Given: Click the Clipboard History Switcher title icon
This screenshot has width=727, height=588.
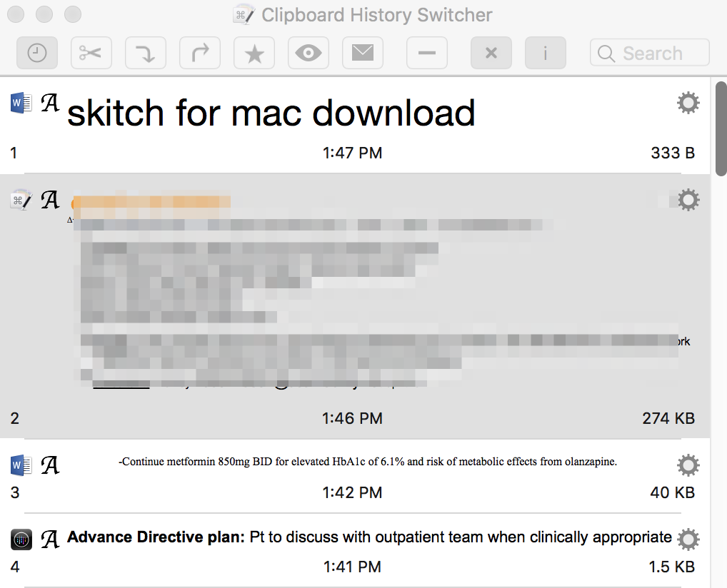Looking at the screenshot, I should point(244,14).
